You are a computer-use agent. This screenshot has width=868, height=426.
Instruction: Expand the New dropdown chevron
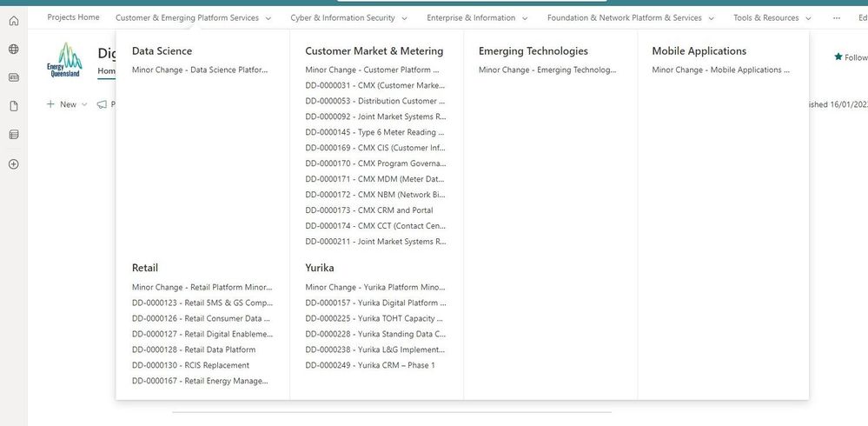(84, 104)
